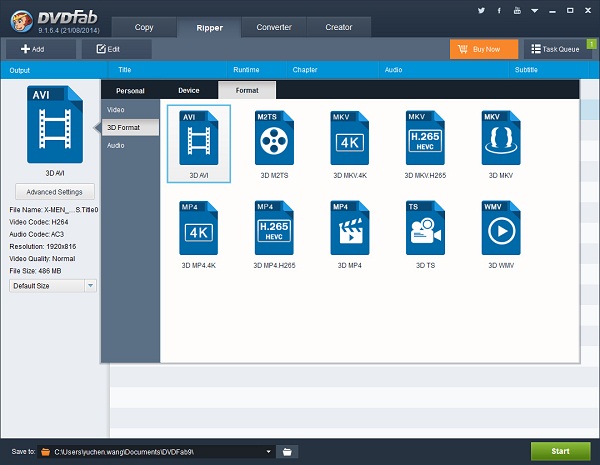This screenshot has width=600, height=465.
Task: Open the Twitter link icon
Action: (481, 11)
